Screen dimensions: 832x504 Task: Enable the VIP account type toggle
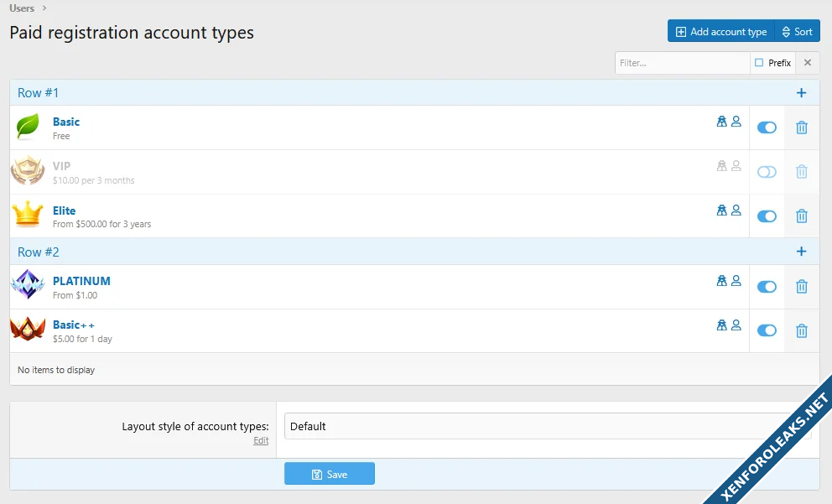click(x=767, y=172)
